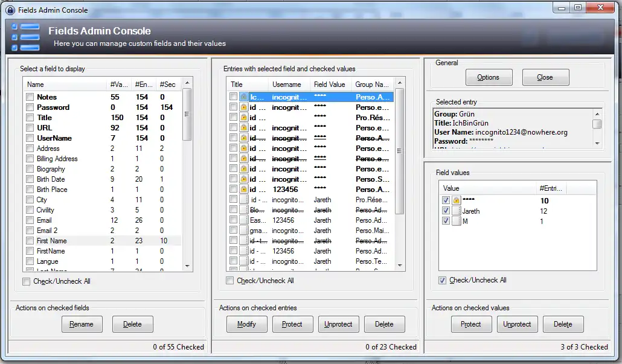Click the up arrow in the Selected entry box
This screenshot has height=364, width=622.
597,114
